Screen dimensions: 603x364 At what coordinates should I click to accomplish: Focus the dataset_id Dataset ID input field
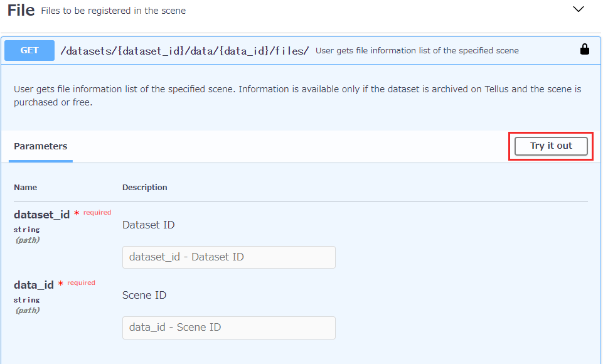(x=229, y=257)
